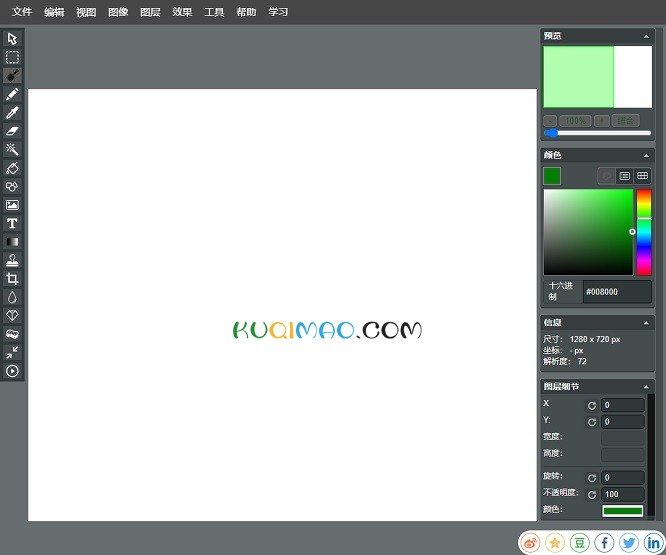Toggle the color picker mode button

[x=606, y=176]
